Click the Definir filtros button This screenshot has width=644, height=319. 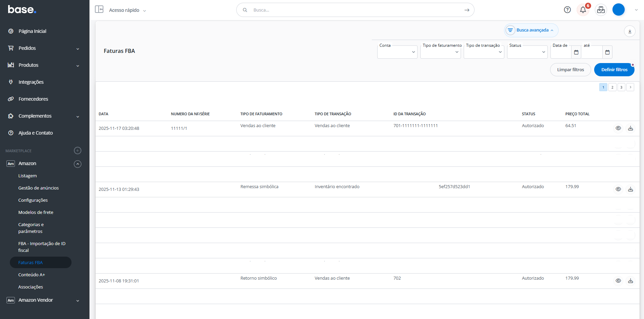[x=614, y=69]
